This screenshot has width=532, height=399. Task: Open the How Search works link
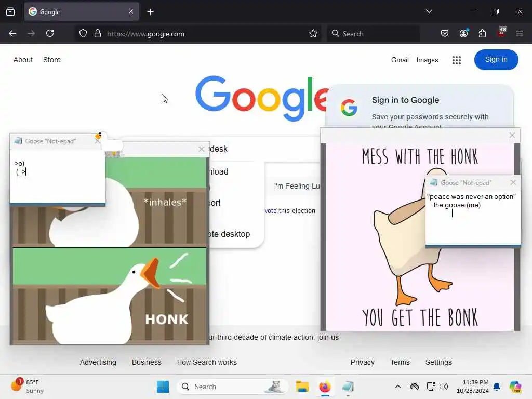207,362
